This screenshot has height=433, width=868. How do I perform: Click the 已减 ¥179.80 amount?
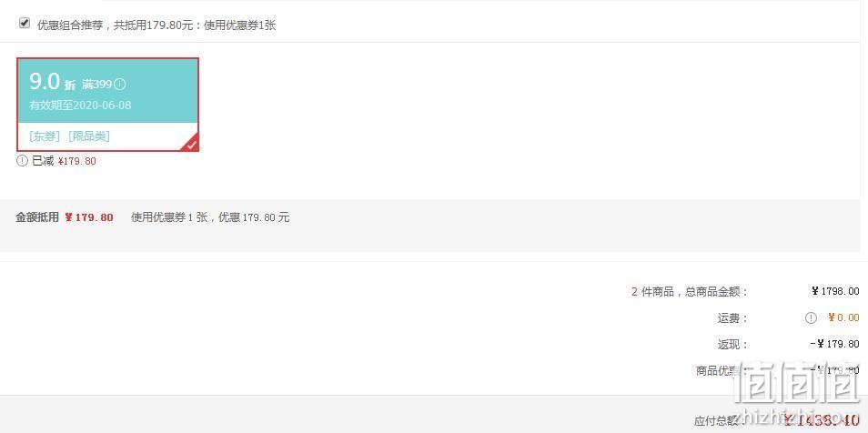point(77,161)
